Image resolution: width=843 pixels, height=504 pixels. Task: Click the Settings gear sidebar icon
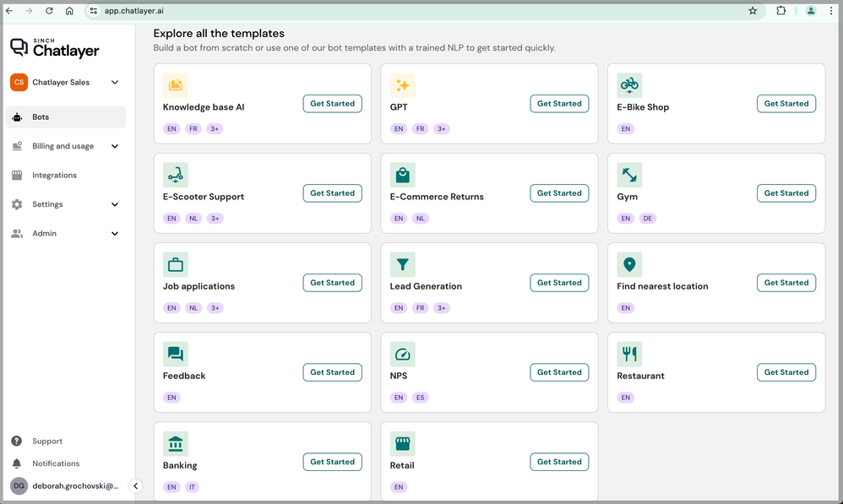click(17, 204)
